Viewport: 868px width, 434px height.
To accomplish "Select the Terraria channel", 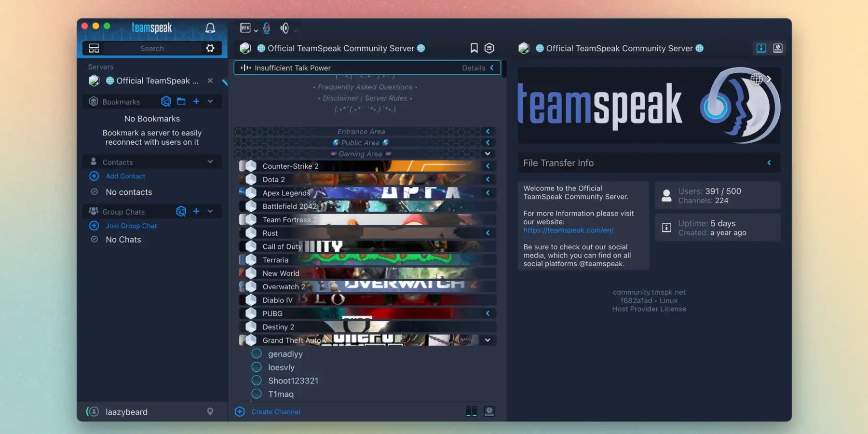I will click(367, 260).
